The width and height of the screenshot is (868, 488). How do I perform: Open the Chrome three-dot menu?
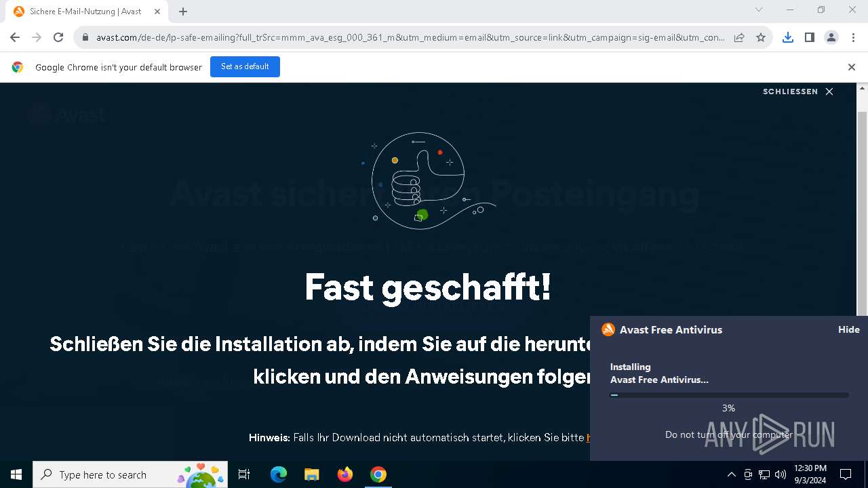tap(852, 37)
